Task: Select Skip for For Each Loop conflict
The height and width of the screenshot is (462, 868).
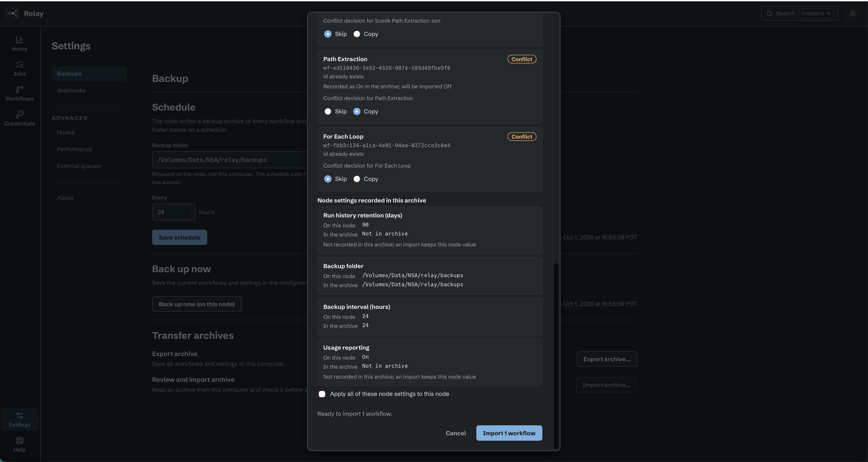Action: coord(327,179)
